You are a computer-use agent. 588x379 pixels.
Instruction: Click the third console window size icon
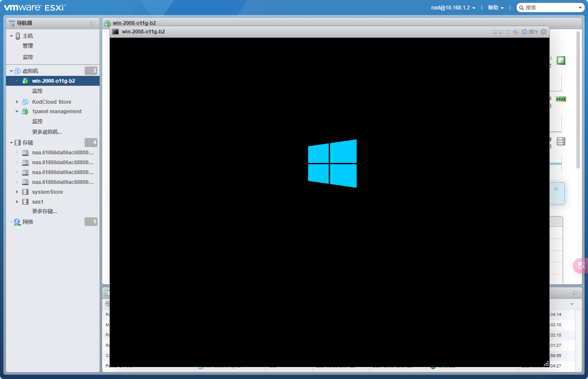coord(508,32)
